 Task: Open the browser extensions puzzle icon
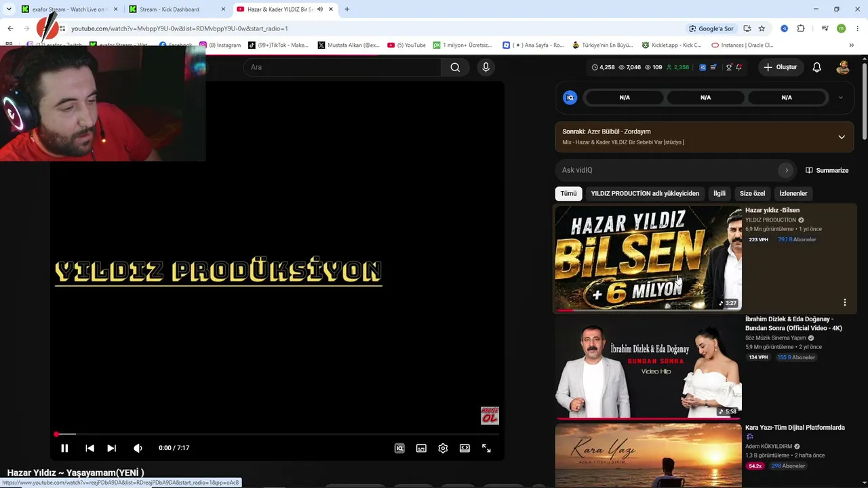point(801,28)
